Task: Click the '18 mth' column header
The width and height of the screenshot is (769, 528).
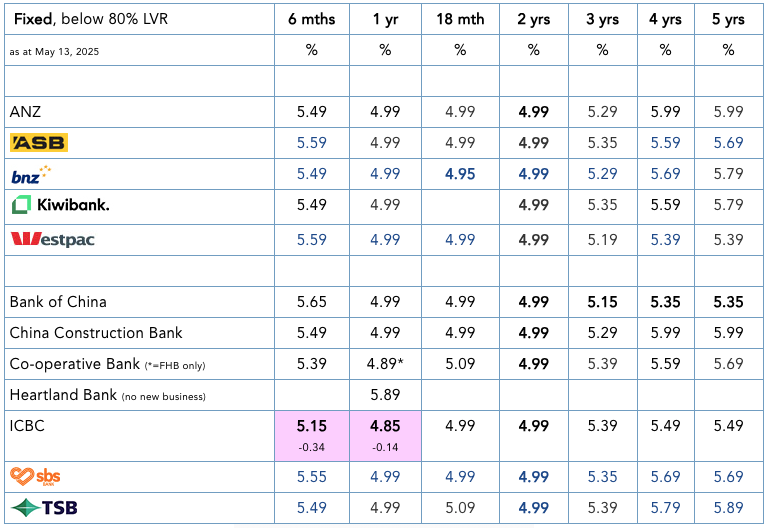Action: 460,19
